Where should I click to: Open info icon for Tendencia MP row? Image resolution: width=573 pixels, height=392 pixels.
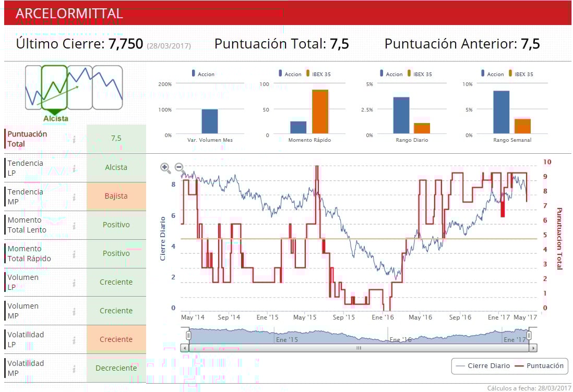tap(74, 197)
